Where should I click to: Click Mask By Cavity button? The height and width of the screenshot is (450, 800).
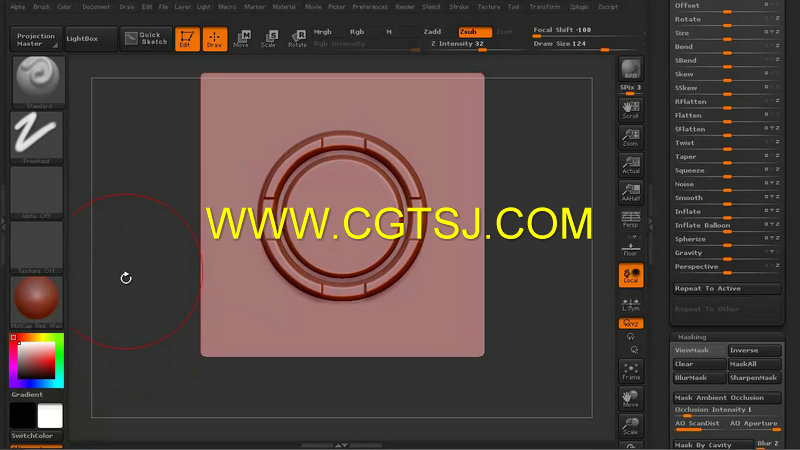[x=712, y=445]
